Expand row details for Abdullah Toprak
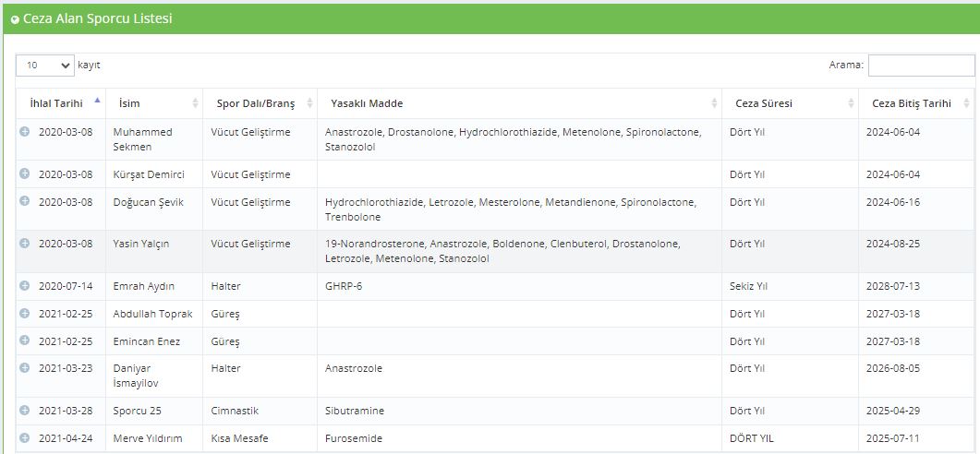The height and width of the screenshot is (454, 980). point(24,313)
